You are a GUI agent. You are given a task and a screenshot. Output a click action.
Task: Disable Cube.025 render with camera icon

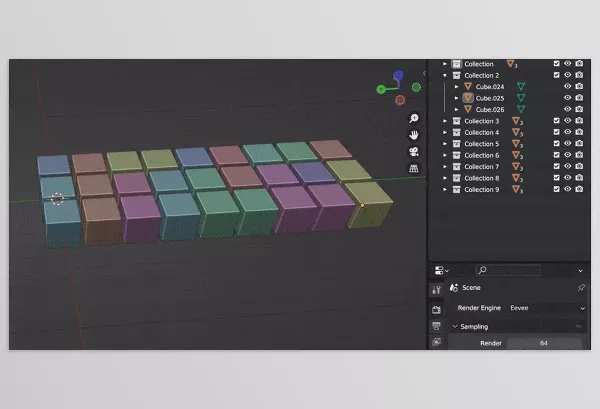[x=579, y=98]
